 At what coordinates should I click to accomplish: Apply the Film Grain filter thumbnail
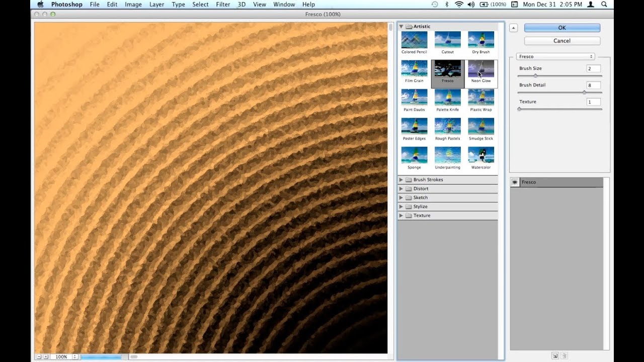pyautogui.click(x=414, y=68)
